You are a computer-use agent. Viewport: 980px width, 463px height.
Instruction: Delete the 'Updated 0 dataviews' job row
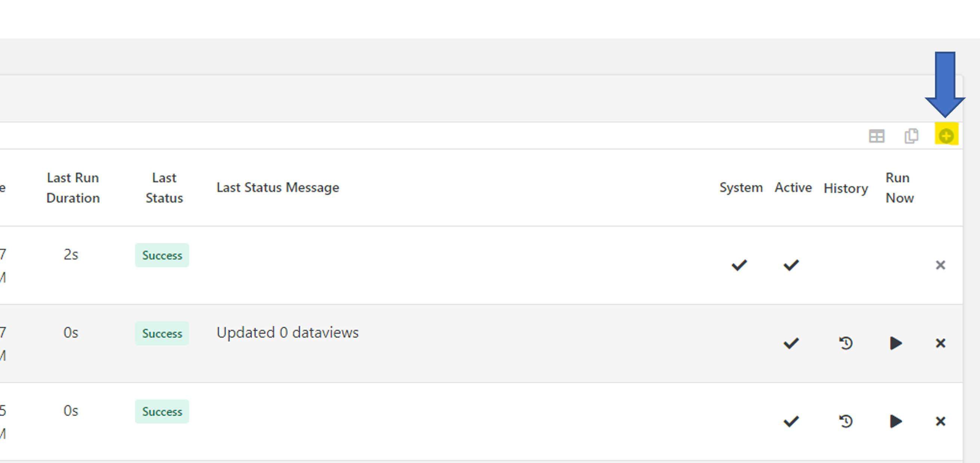(940, 343)
